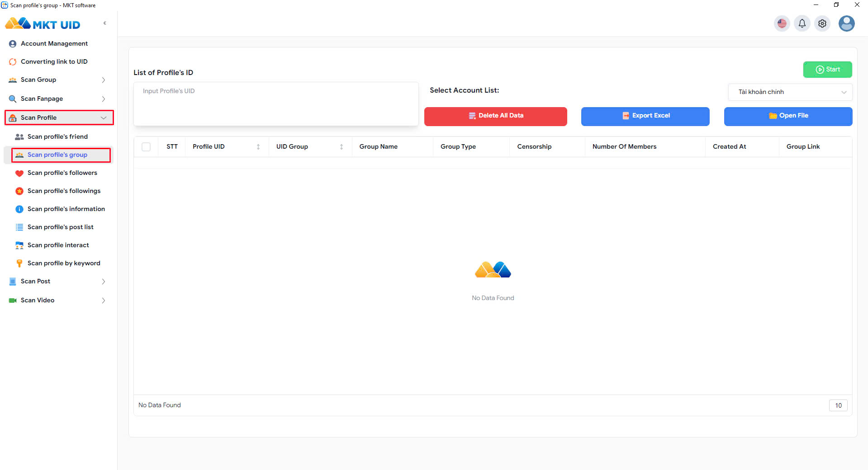868x470 pixels.
Task: Select Scan profile's followings
Action: click(64, 191)
